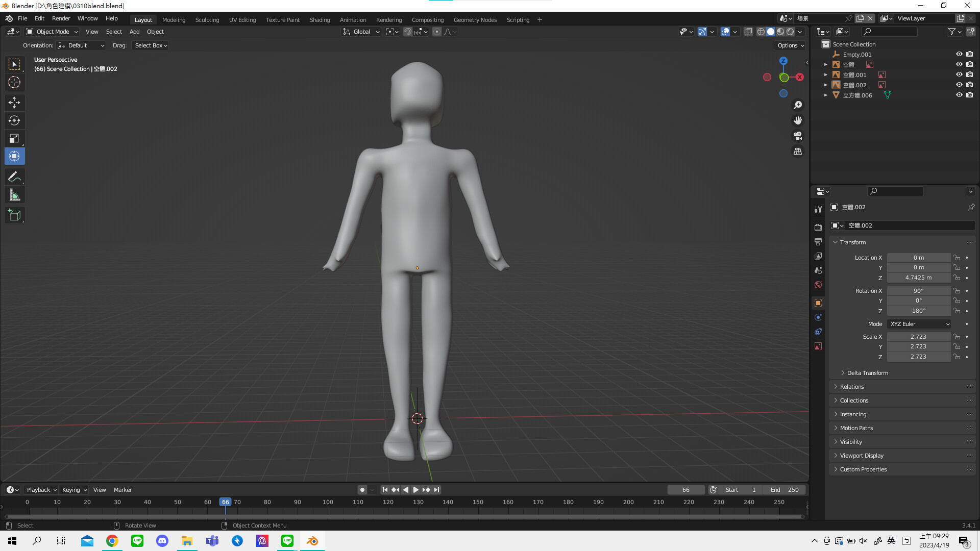Open the Object Mode dropdown
The height and width of the screenshot is (551, 980).
[53, 32]
